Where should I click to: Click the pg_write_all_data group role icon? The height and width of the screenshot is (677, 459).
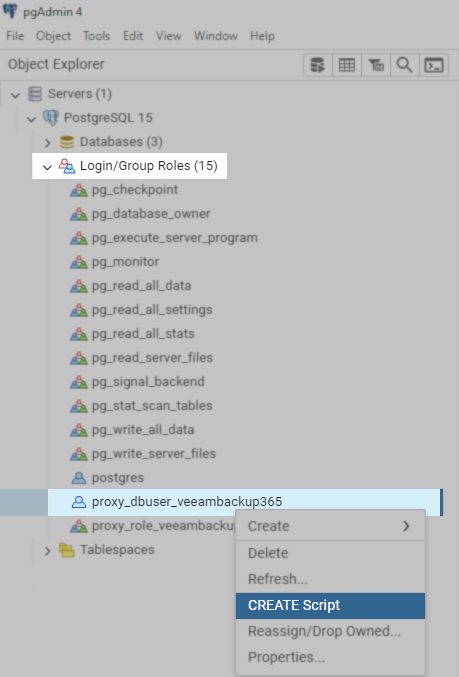(x=79, y=430)
